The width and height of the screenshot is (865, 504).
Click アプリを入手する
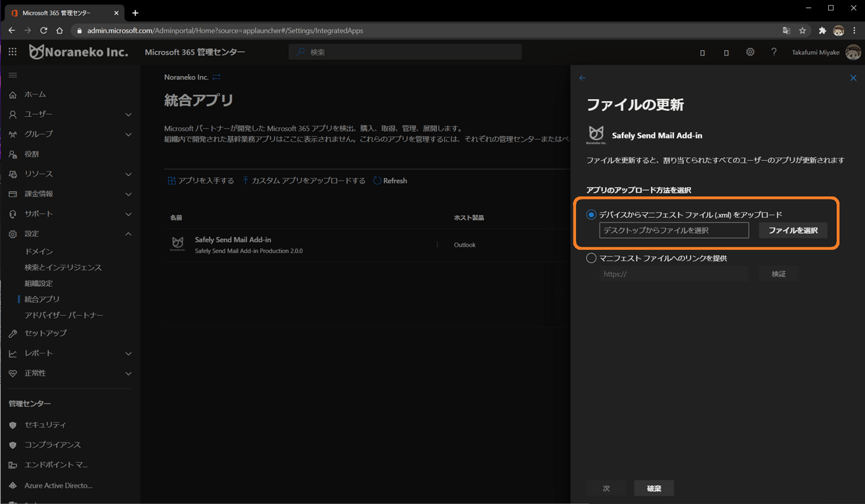click(201, 180)
